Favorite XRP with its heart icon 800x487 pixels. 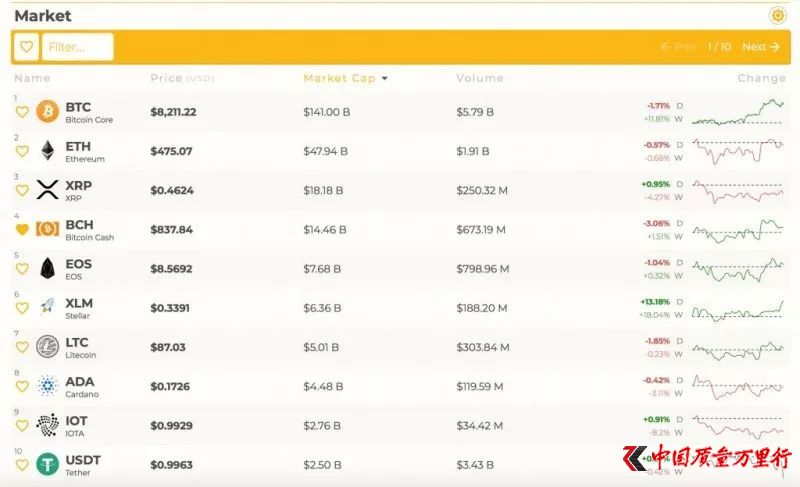(22, 190)
